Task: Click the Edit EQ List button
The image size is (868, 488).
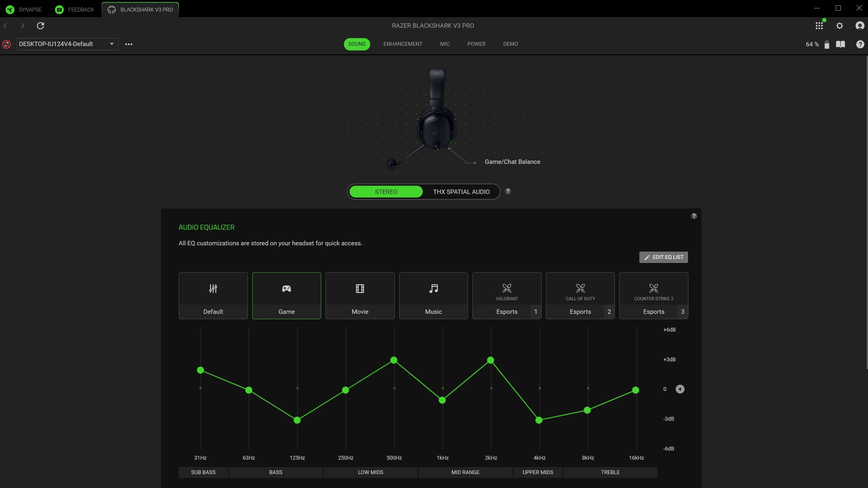Action: 664,257
